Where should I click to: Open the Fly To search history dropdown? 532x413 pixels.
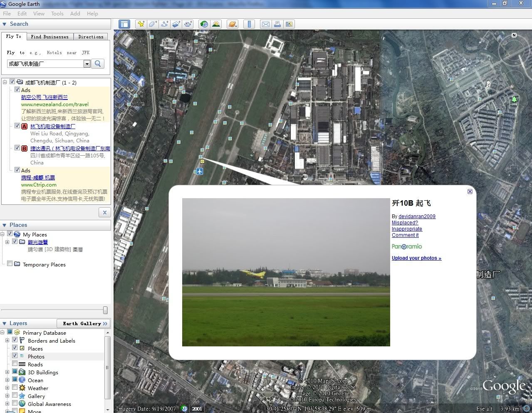[x=87, y=64]
